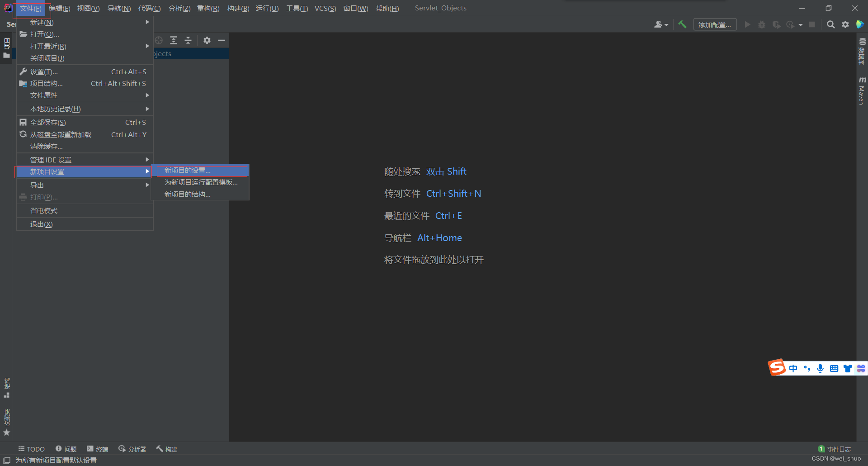Open the VCS(S) menu
Image resolution: width=868 pixels, height=466 pixels.
click(325, 8)
